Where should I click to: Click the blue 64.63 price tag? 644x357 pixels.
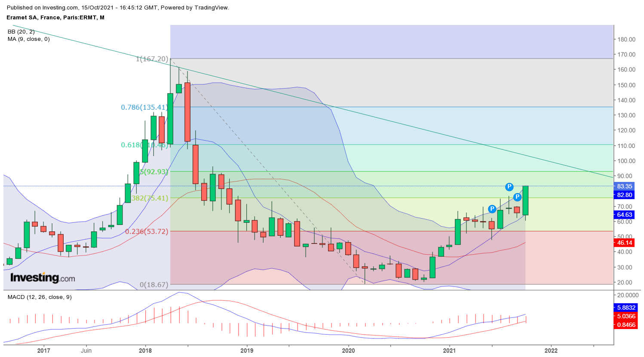click(x=624, y=215)
